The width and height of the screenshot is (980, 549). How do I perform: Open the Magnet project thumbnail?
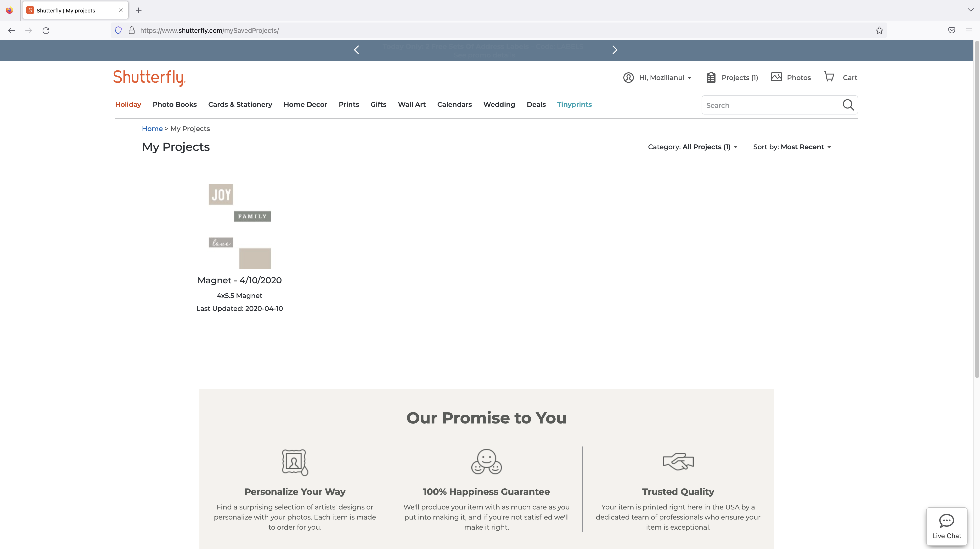(x=240, y=226)
